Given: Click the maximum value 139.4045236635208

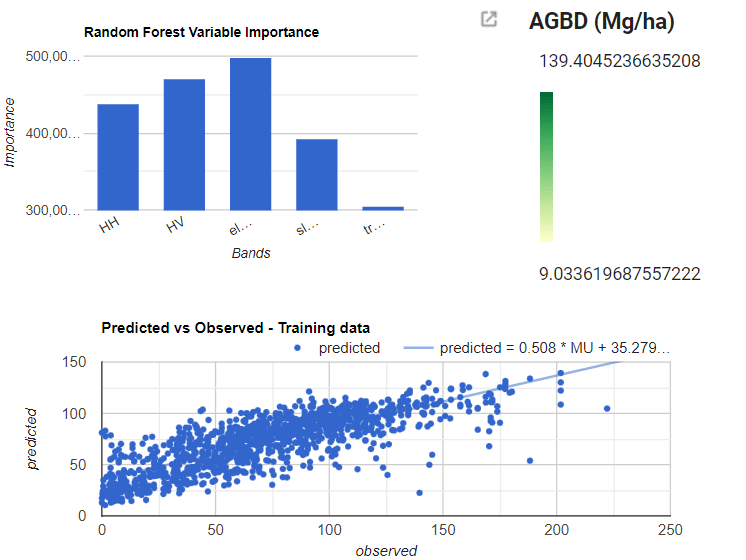Looking at the screenshot, I should [619, 61].
